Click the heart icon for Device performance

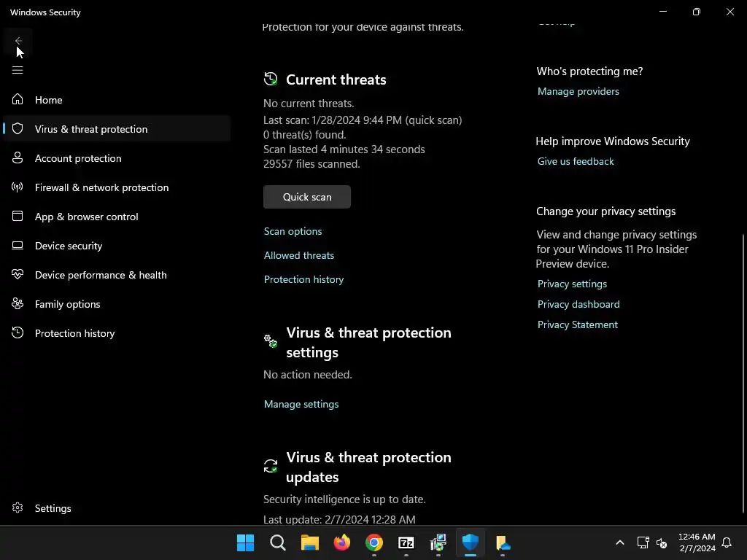pos(18,274)
